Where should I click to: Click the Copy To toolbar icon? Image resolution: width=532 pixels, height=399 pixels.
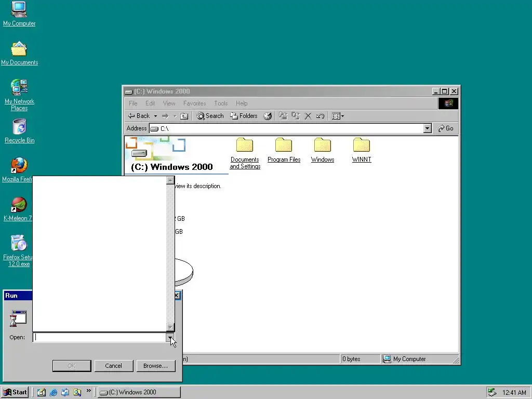point(296,116)
